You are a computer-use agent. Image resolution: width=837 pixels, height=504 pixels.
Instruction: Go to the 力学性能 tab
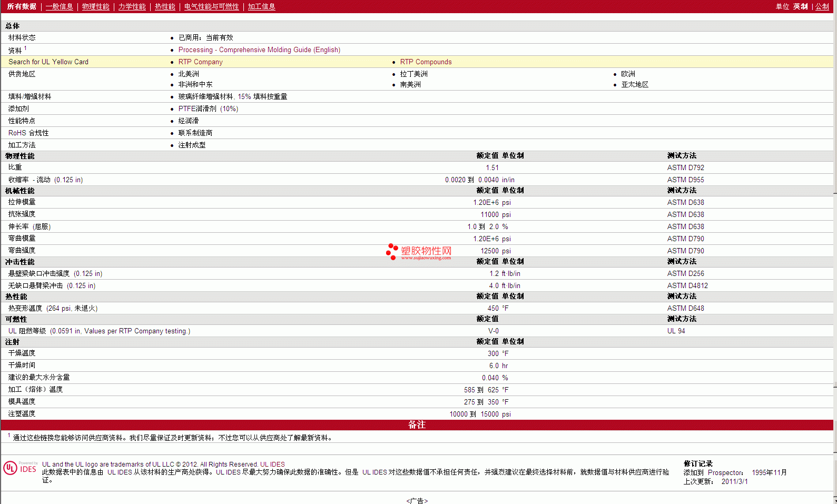pos(132,6)
